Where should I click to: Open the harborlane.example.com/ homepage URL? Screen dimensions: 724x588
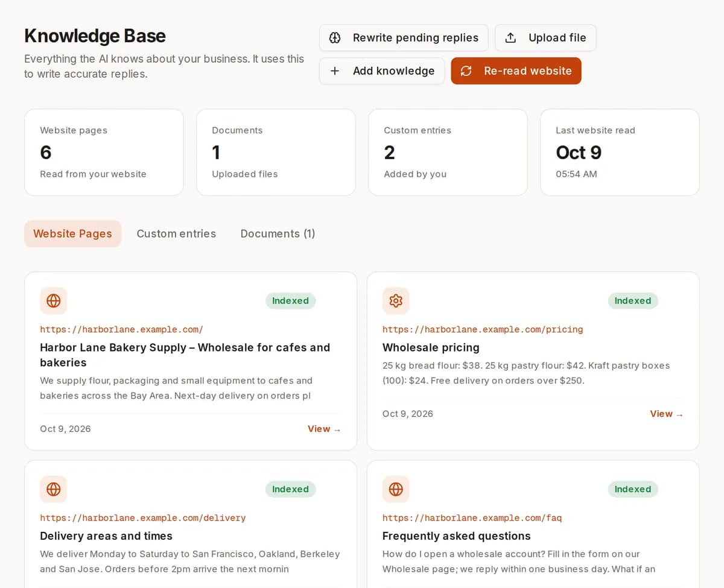pos(121,329)
